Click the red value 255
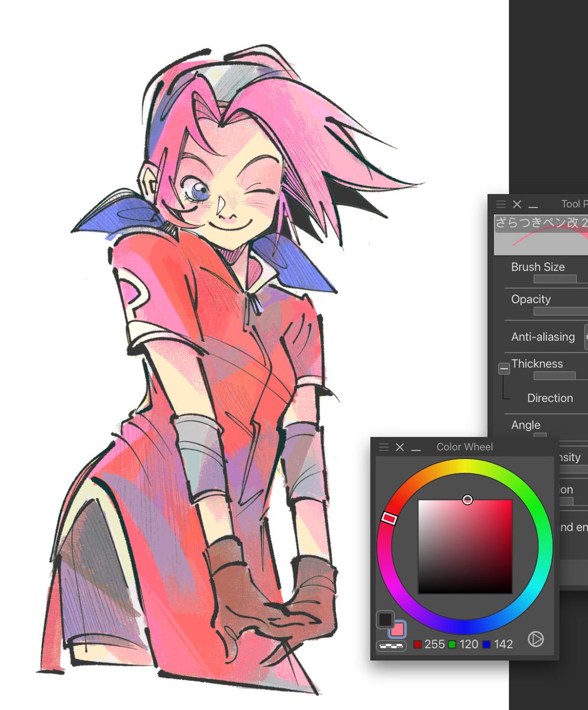 (x=434, y=644)
